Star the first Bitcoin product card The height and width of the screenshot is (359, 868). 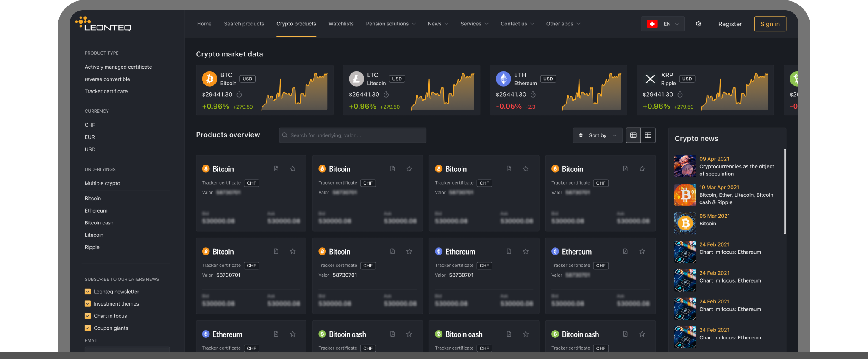pos(293,169)
